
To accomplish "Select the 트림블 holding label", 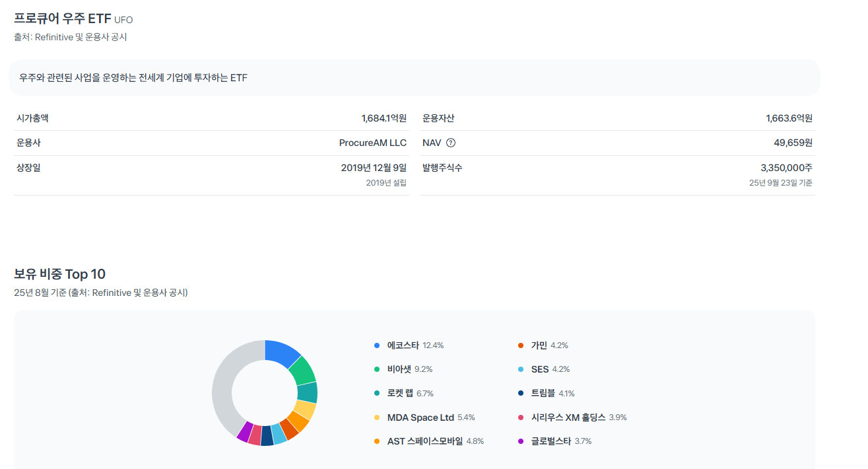I will coord(543,393).
